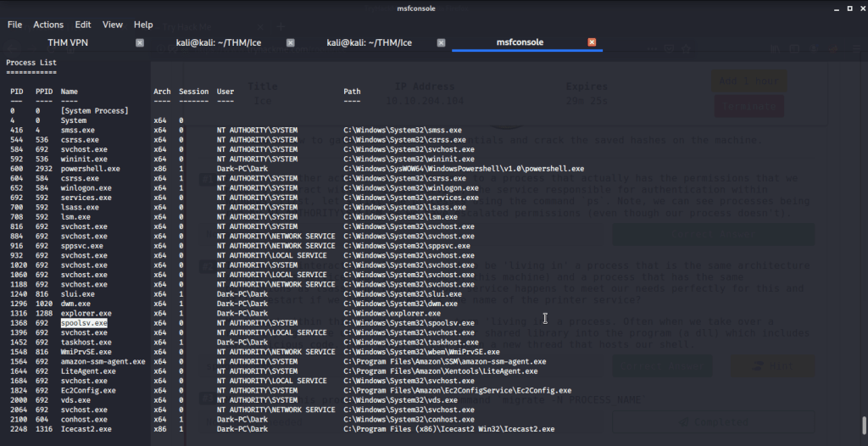Close the THM VPN tab
The height and width of the screenshot is (446, 868).
140,42
